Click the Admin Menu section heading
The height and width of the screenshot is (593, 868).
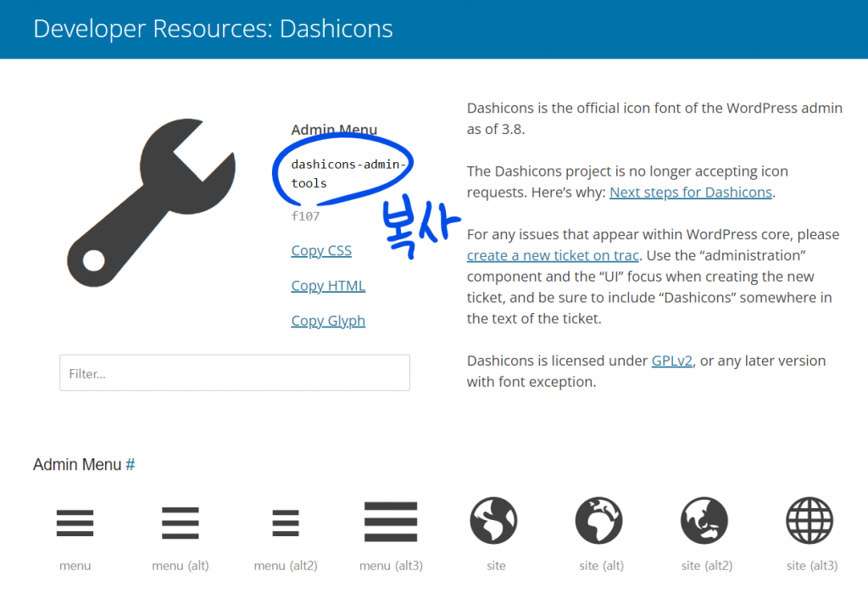tap(77, 464)
